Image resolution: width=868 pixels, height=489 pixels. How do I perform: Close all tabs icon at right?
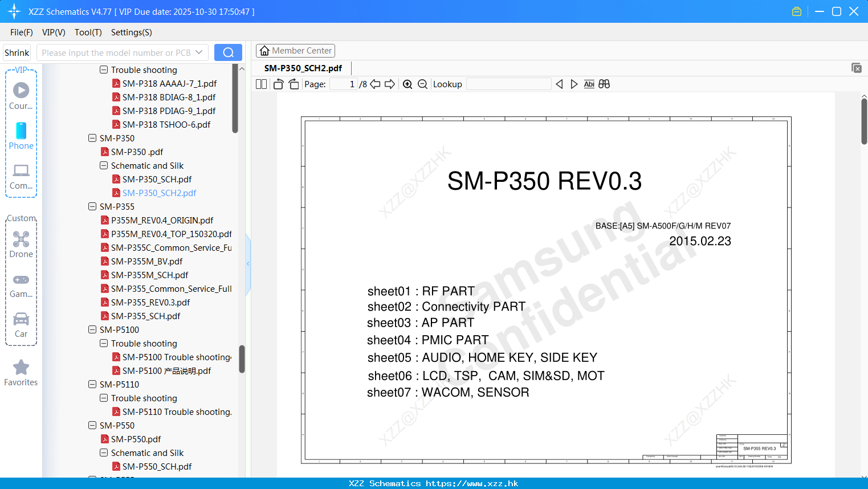click(856, 68)
